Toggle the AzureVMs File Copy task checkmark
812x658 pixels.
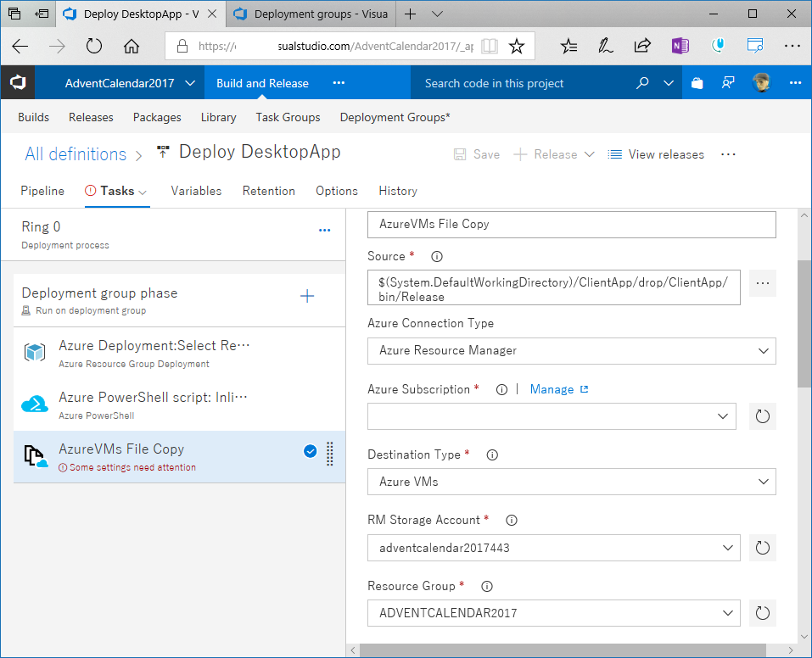310,451
